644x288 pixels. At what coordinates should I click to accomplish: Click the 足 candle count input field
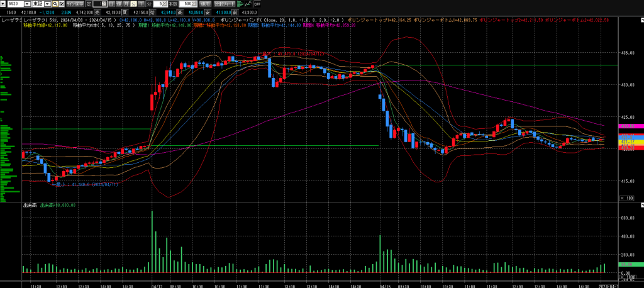click(99, 4)
